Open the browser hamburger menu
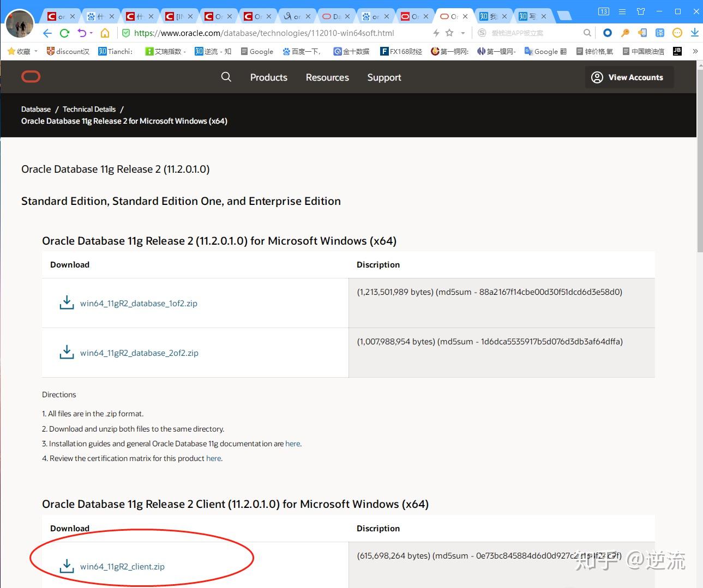 [x=622, y=11]
